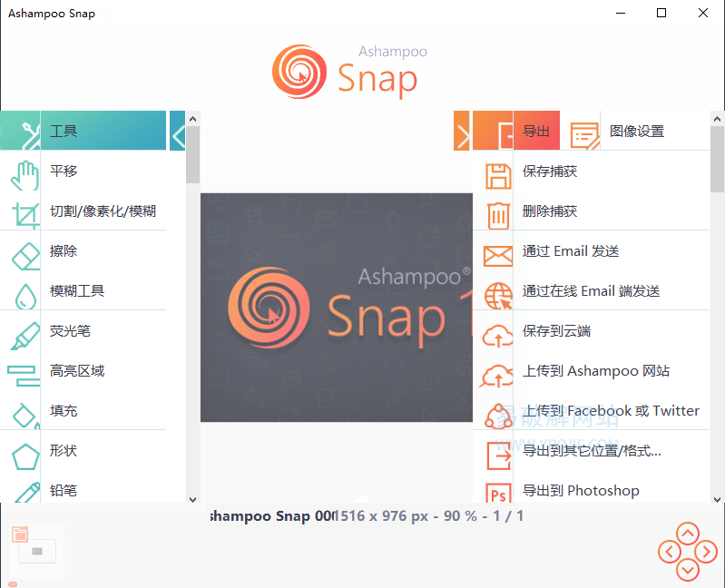
Task: Select the highlighter pen (荧光笔) icon
Action: (25, 336)
